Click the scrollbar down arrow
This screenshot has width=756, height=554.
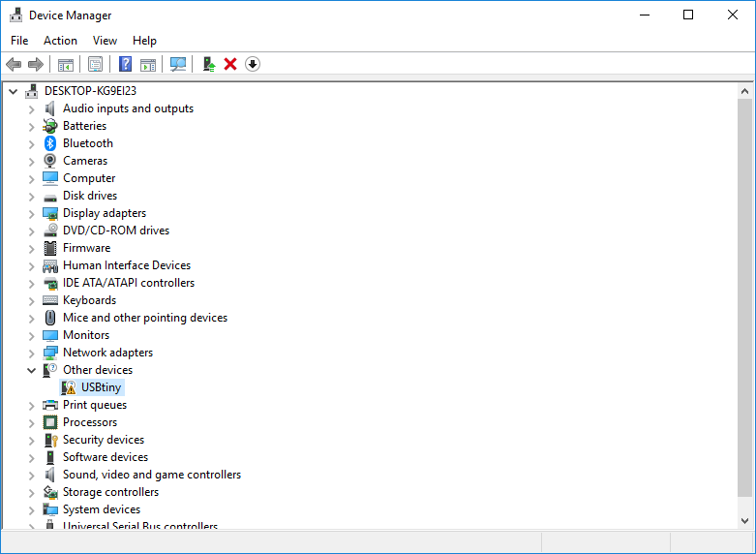point(744,520)
